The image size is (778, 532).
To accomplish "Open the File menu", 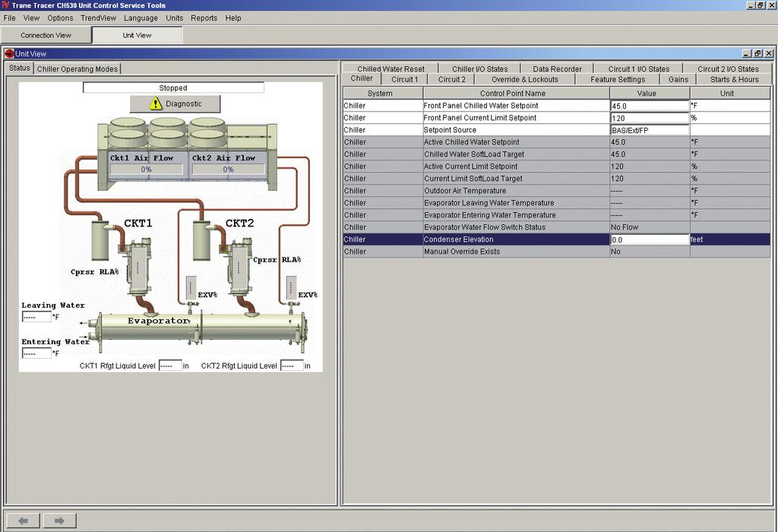I will coord(9,18).
